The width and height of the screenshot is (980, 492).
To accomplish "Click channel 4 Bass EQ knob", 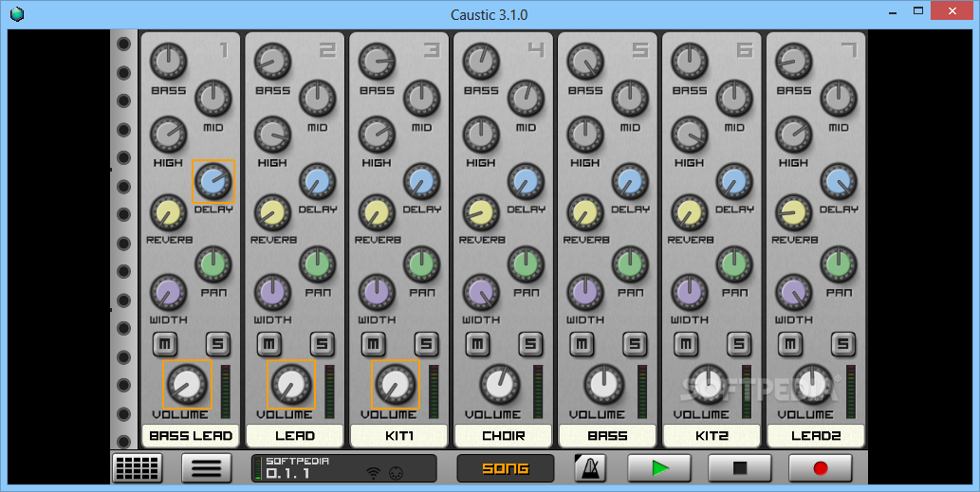I will click(x=482, y=62).
